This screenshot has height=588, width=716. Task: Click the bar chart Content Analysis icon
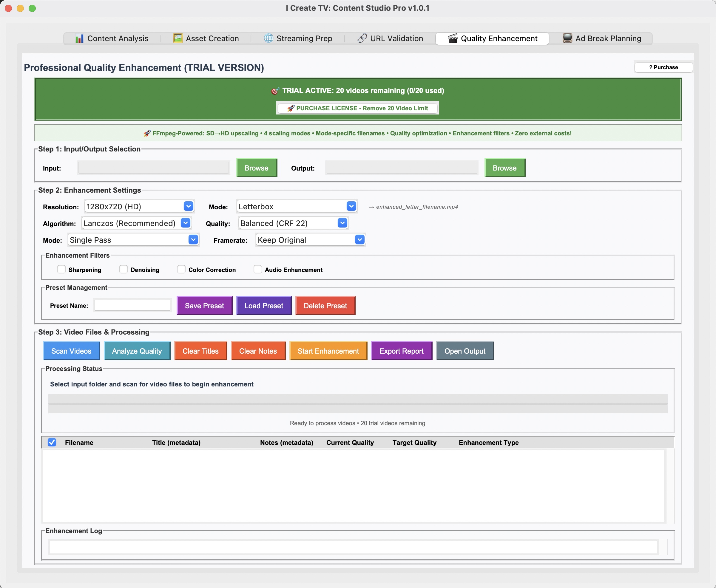(x=79, y=38)
